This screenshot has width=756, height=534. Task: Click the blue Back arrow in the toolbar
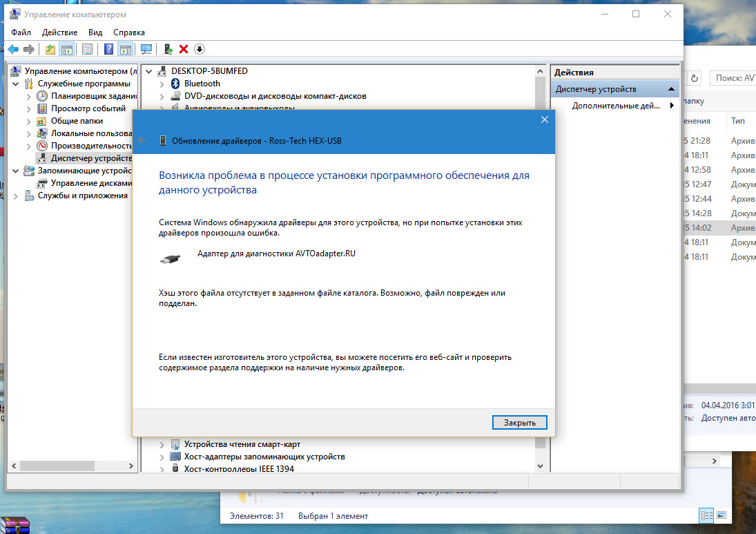[x=12, y=49]
